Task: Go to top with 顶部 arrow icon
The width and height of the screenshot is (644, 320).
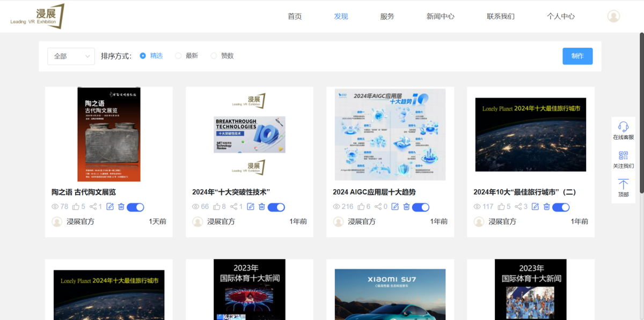Action: click(623, 184)
